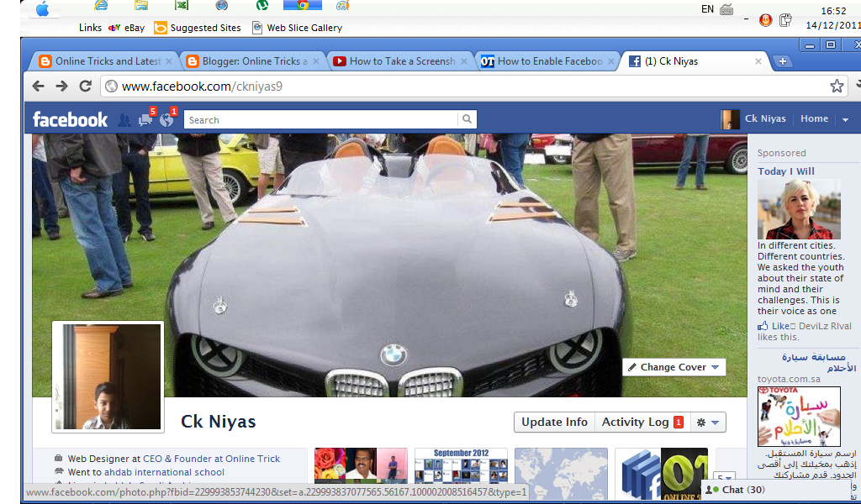Viewport: 861px width, 504px height.
Task: Expand the gear dropdown beside Activity Log
Action: (706, 422)
